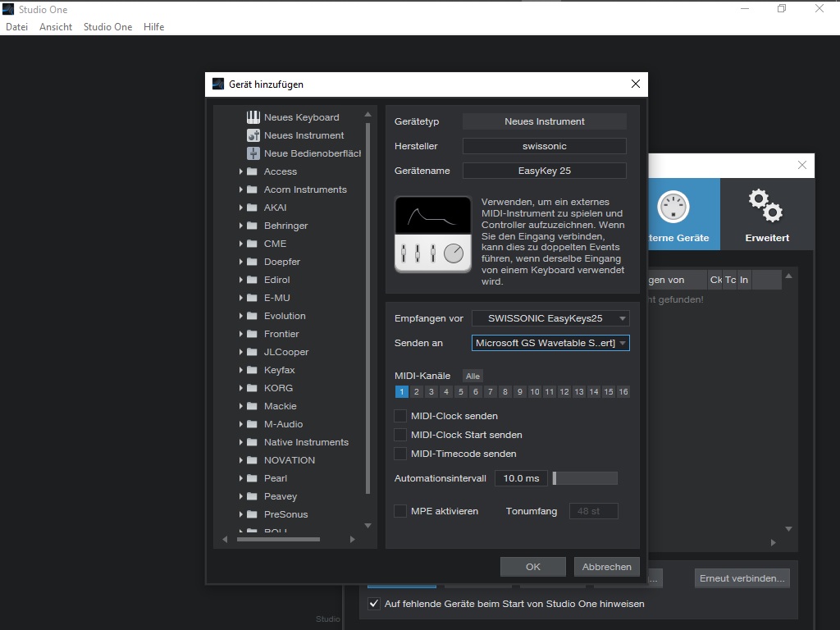Enable MIDI-Timecode senden checkbox
The width and height of the screenshot is (840, 630).
click(x=400, y=454)
